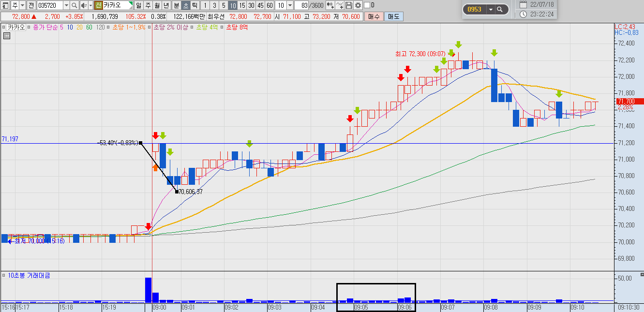Select the 월 monthly period tab
The image size is (644, 312).
[x=157, y=5]
